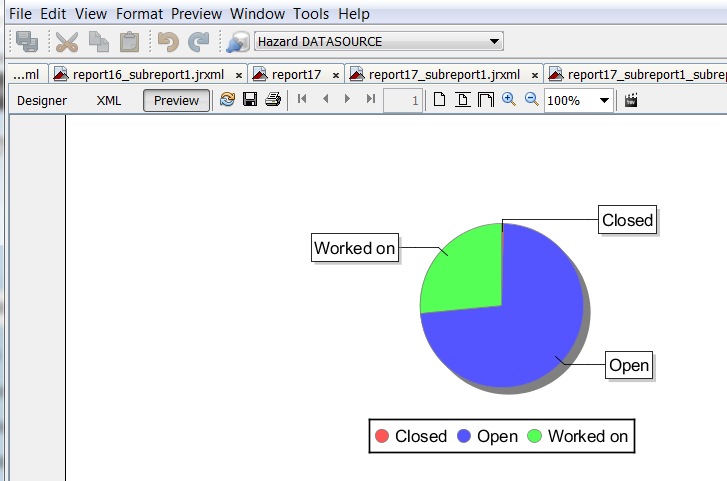Click the clapperboard icon in preview toolbar
This screenshot has height=481, width=727.
[631, 100]
